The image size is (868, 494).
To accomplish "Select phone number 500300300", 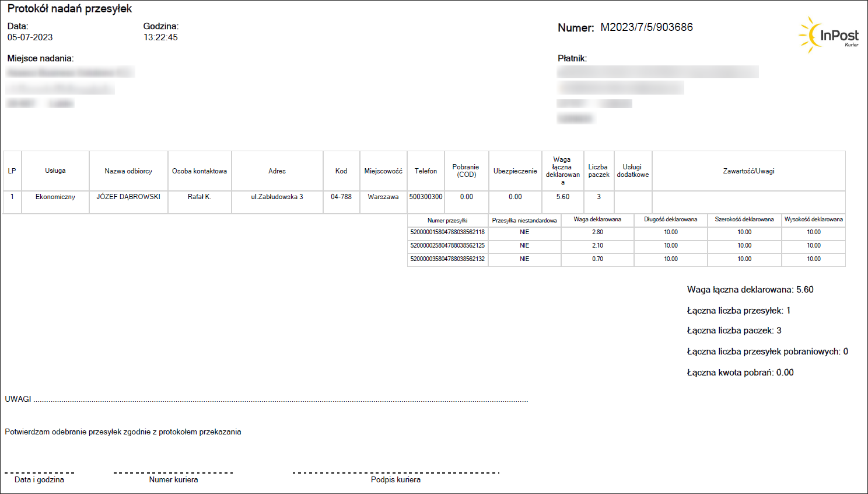I will (x=426, y=197).
